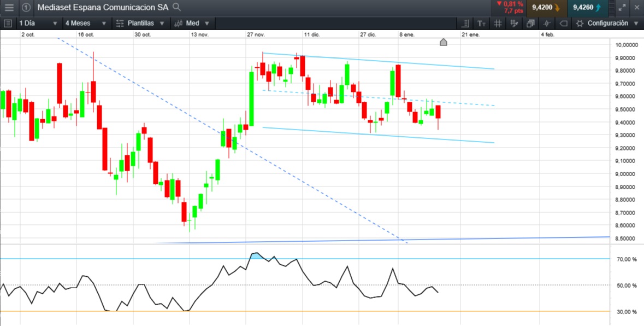This screenshot has height=326, width=644.
Task: Toggle the crosshair cursor tool
Action: (547, 24)
